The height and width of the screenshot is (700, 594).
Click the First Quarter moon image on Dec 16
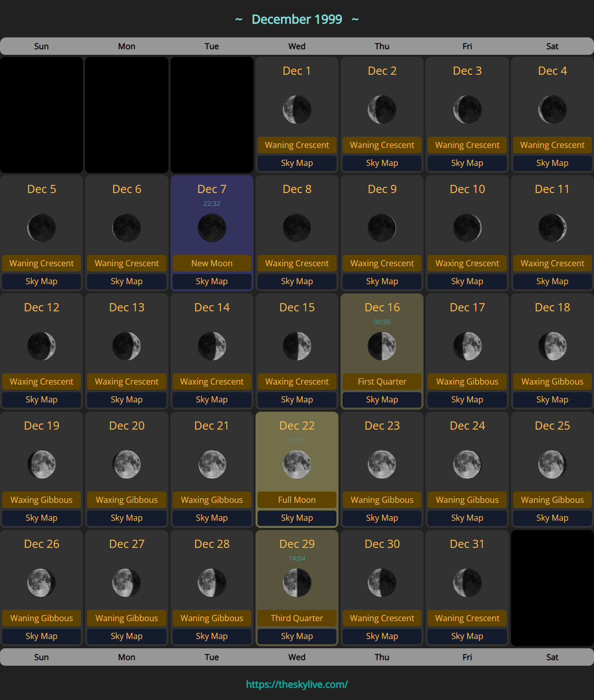[x=381, y=346]
